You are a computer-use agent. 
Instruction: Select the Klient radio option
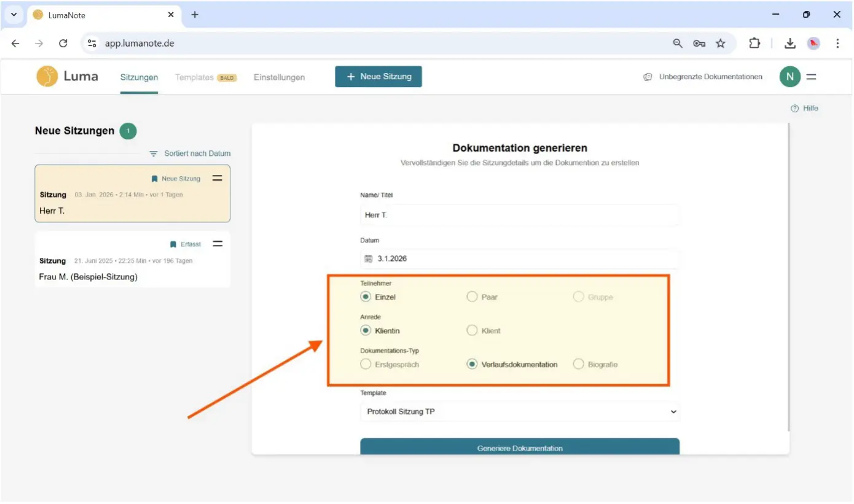click(472, 331)
